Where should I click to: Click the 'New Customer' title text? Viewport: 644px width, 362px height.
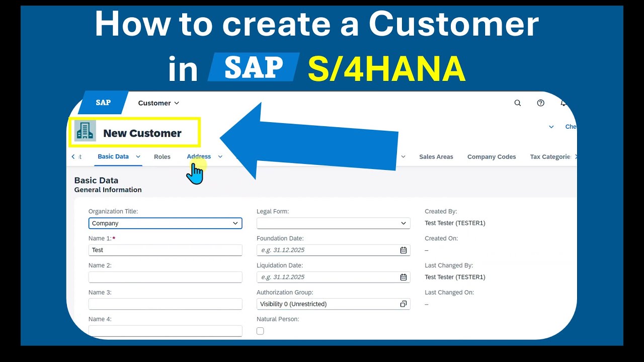click(142, 133)
